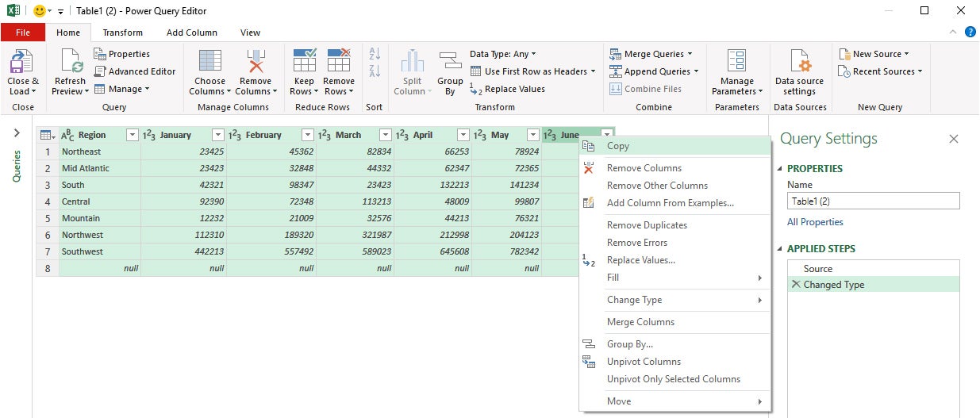Viewport: 980px width, 418px height.
Task: Click the smiley feedback icon
Action: coord(39,10)
